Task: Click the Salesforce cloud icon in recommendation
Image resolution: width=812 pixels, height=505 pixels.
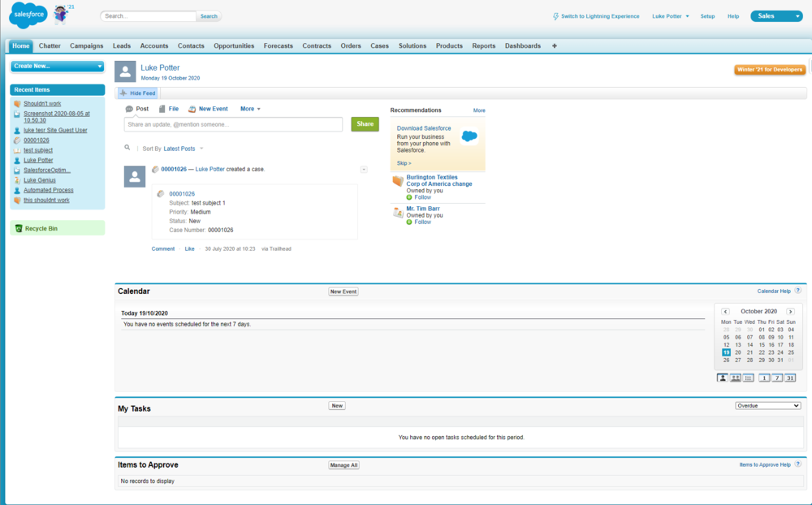Action: pos(469,136)
